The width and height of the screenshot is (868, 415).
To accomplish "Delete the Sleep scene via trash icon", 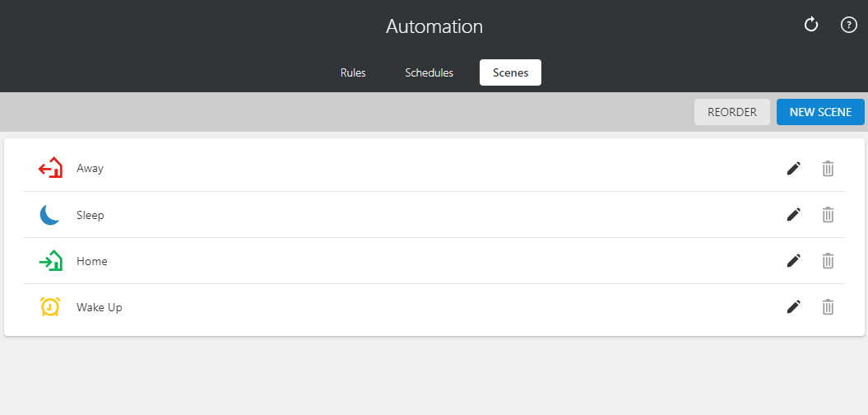I will pyautogui.click(x=828, y=214).
